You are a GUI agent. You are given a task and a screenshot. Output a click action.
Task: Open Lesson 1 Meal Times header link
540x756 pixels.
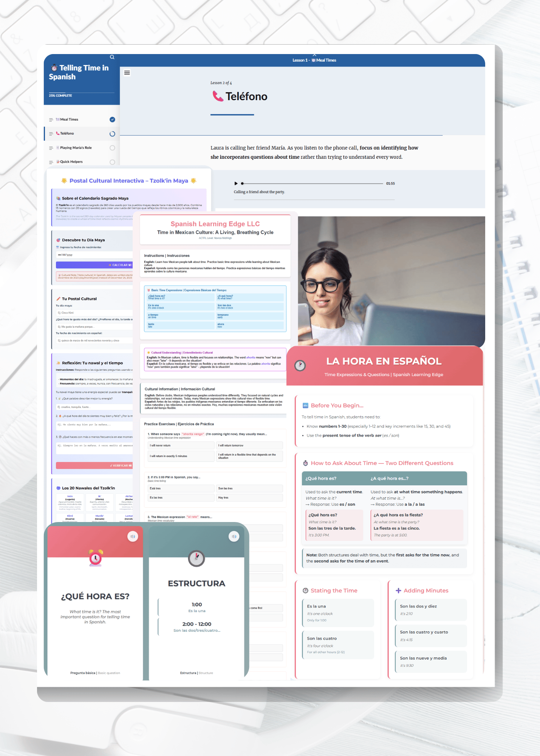[314, 60]
